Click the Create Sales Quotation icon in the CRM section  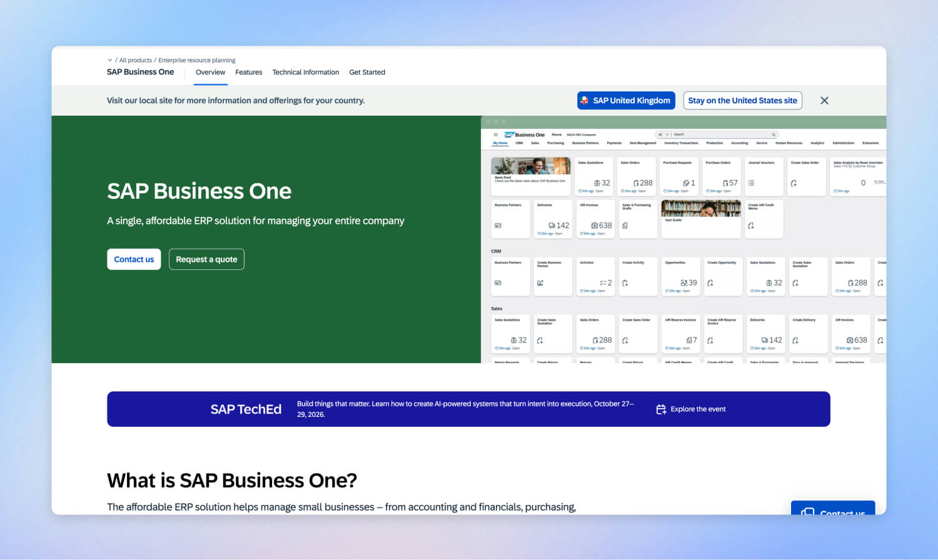pyautogui.click(x=795, y=283)
